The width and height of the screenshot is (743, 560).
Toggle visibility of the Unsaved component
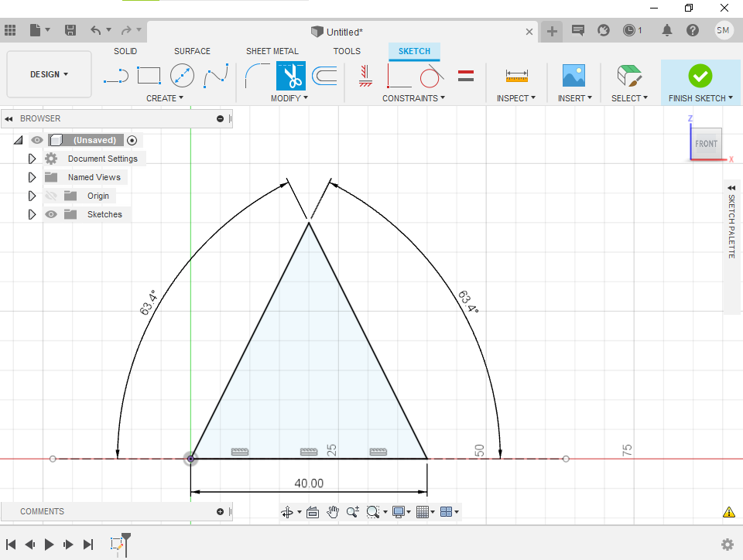pos(37,140)
